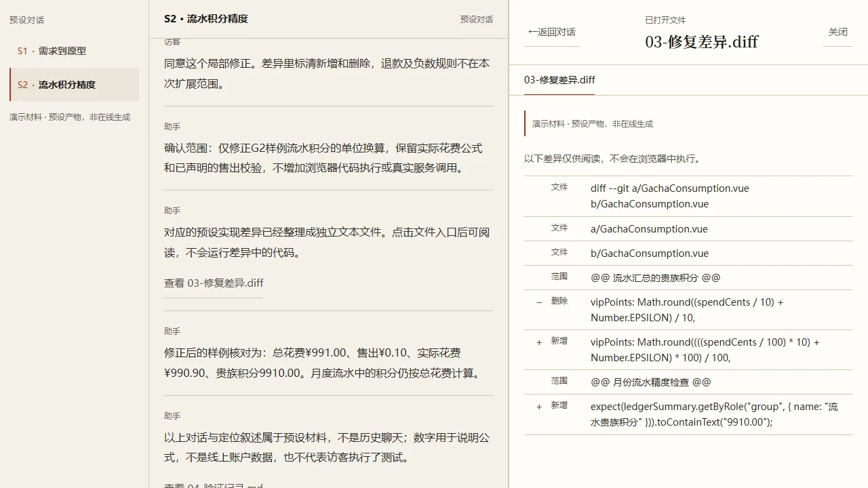Click the 以下差异仅供阅读 notice text
This screenshot has height=488, width=868.
click(612, 159)
